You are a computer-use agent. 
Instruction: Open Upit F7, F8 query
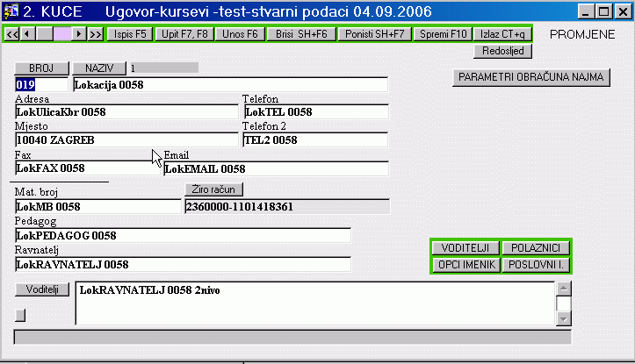click(x=184, y=34)
